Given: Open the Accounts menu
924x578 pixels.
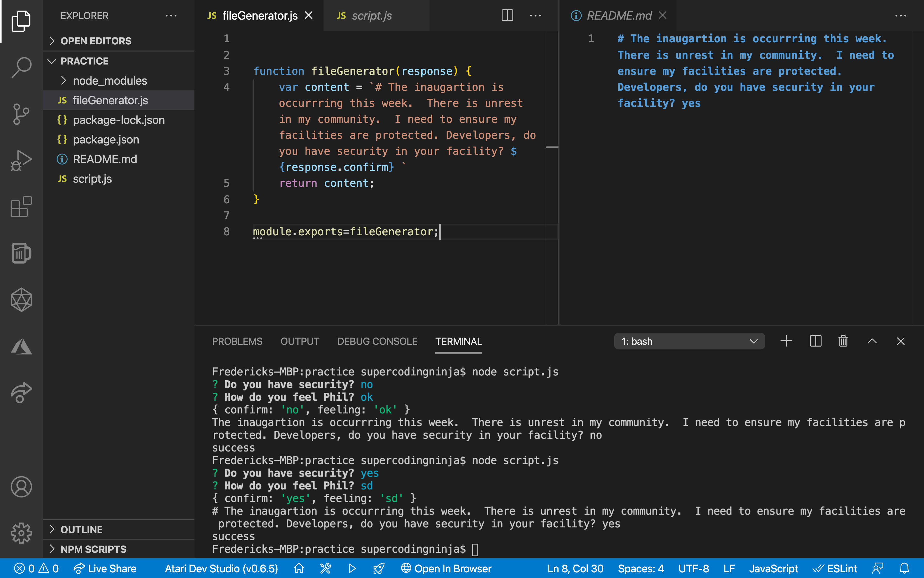Looking at the screenshot, I should [x=21, y=487].
